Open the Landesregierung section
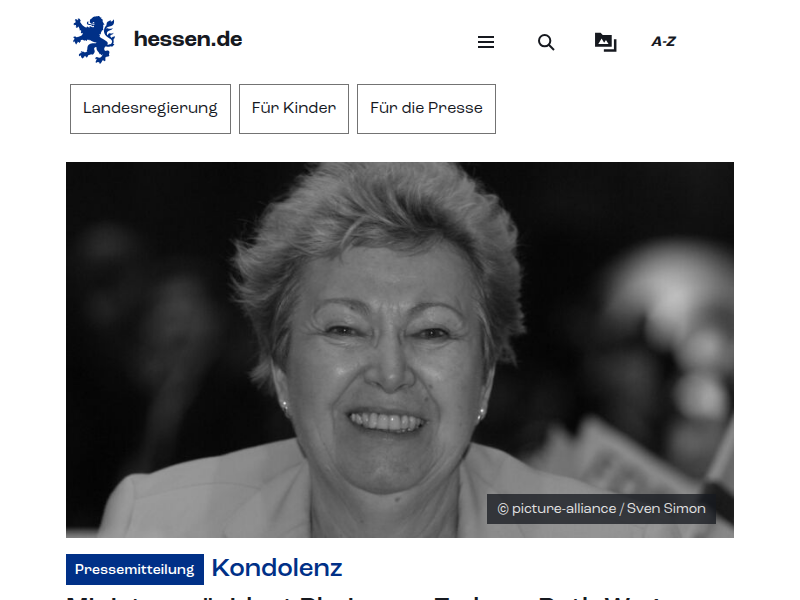This screenshot has height=600, width=800. click(151, 109)
